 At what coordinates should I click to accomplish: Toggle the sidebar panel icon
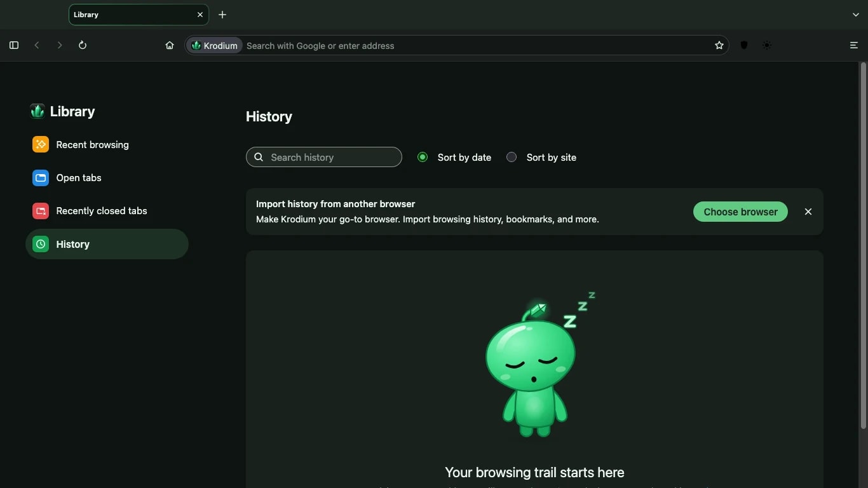(x=14, y=45)
